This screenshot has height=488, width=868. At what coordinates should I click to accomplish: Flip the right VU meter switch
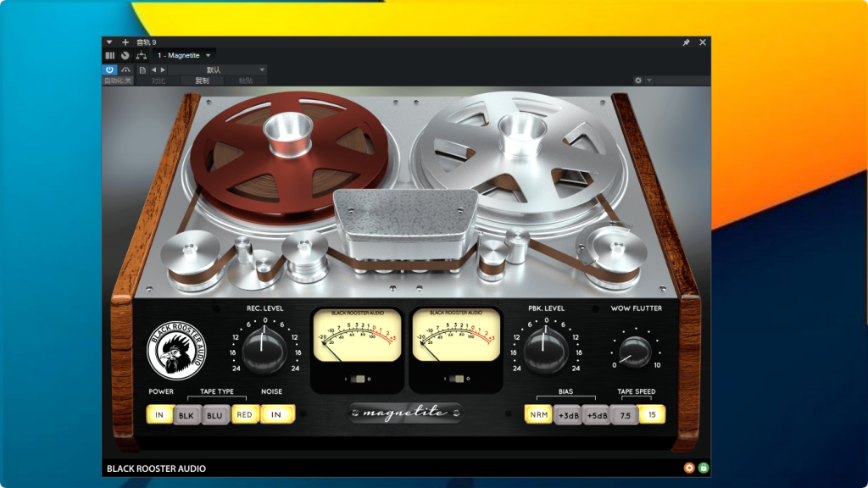click(x=457, y=379)
